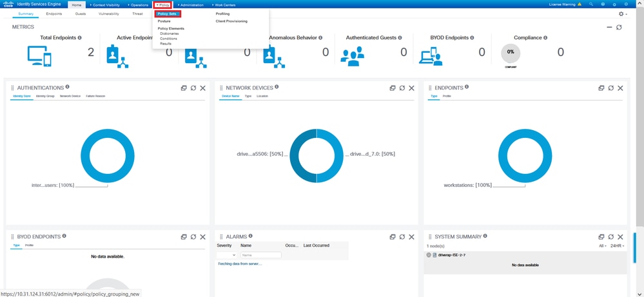Refresh the BYOD Endpoints panel
The image size is (644, 297).
193,236
